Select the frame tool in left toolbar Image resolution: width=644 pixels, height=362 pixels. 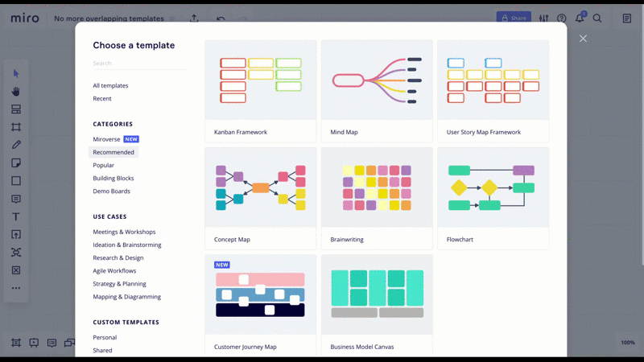pos(16,127)
